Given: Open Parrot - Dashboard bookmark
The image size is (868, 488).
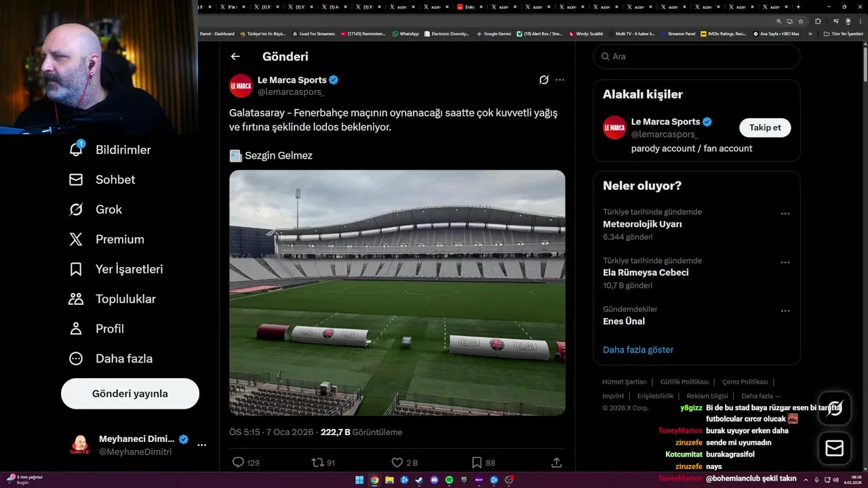Looking at the screenshot, I should tap(217, 34).
